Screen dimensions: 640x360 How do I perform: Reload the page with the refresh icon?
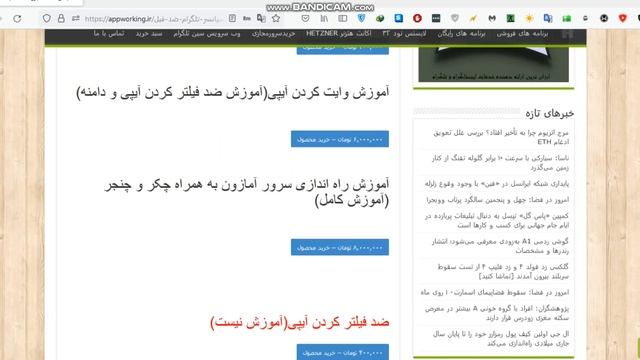coord(17,18)
